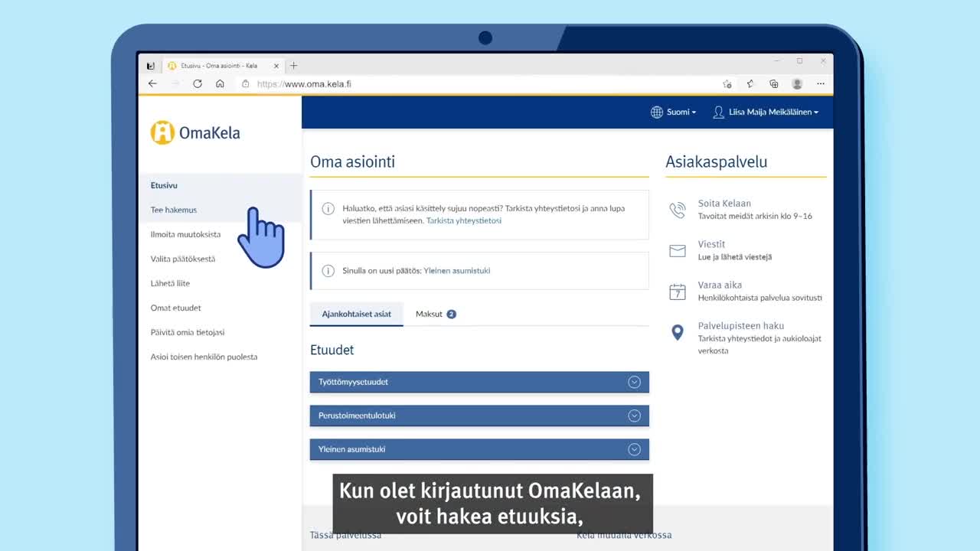Click the phone icon beside Soita Kelaan
The width and height of the screenshot is (980, 551).
point(677,209)
